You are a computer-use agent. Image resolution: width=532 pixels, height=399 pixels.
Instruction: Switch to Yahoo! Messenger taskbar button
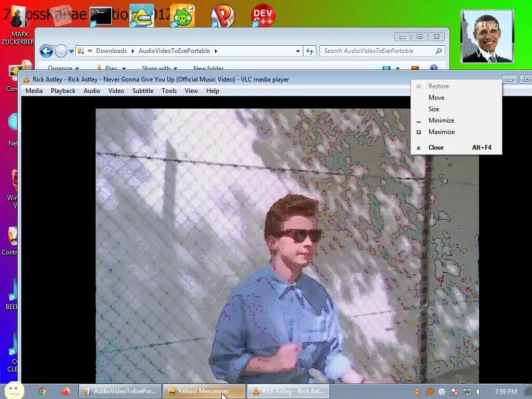[204, 391]
